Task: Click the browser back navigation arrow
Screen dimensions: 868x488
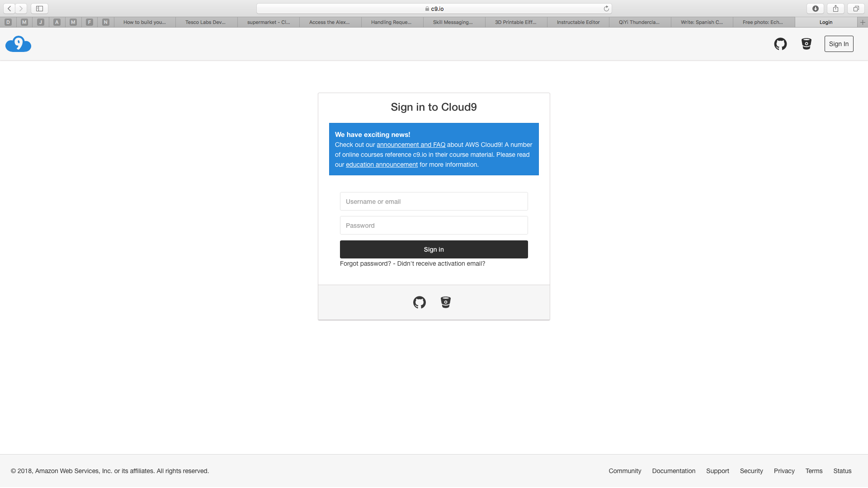Action: coord(9,8)
